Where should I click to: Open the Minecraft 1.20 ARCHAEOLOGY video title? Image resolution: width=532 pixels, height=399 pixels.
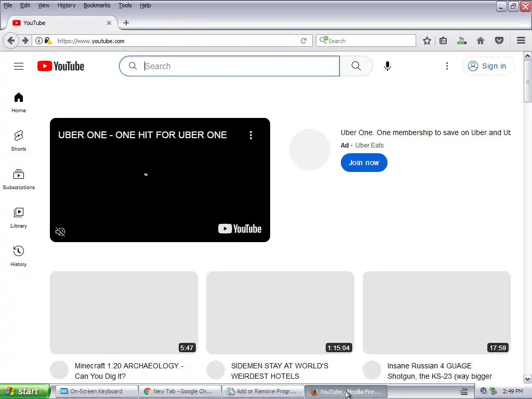(x=129, y=371)
